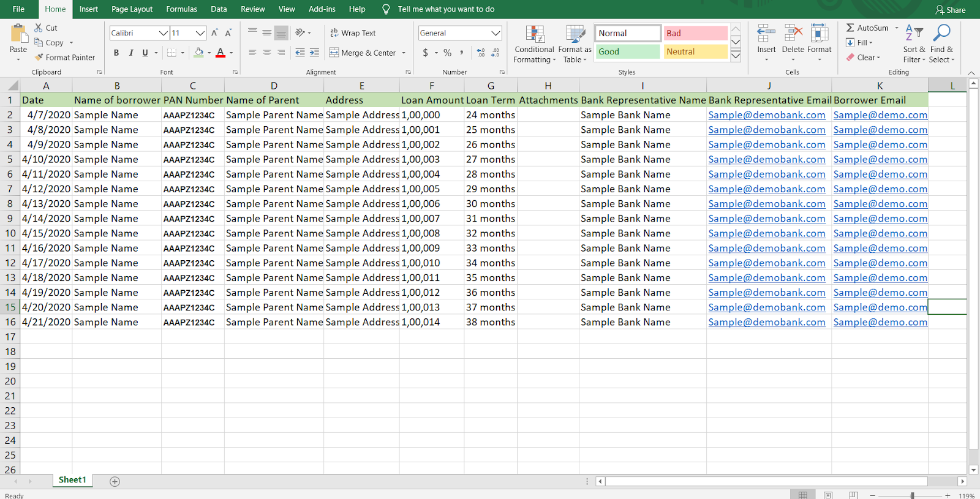Open the Calibri font name dropdown
Image resolution: width=980 pixels, height=499 pixels.
[x=164, y=33]
